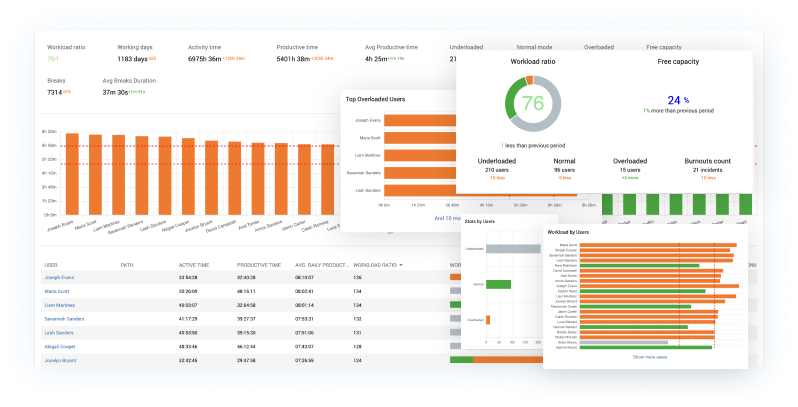The image size is (798, 407).
Task: Open Savannah Sanders user profile link
Action: pyautogui.click(x=66, y=319)
